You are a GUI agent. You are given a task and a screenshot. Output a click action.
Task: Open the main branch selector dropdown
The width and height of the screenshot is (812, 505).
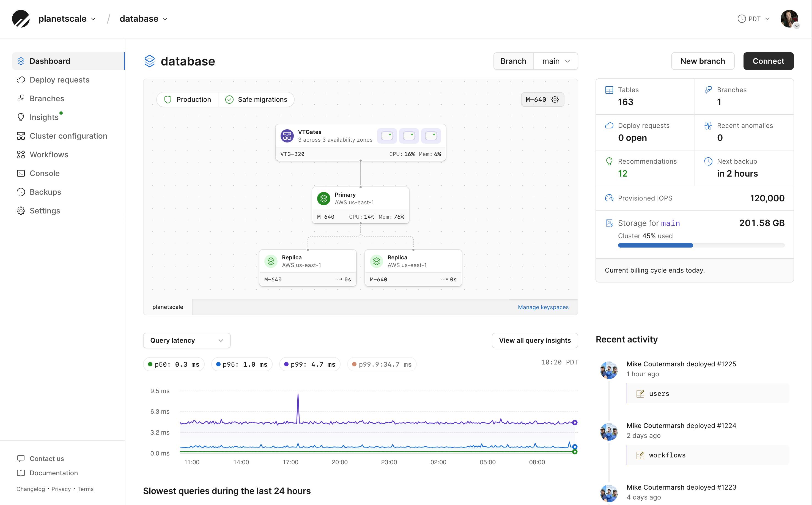click(555, 61)
